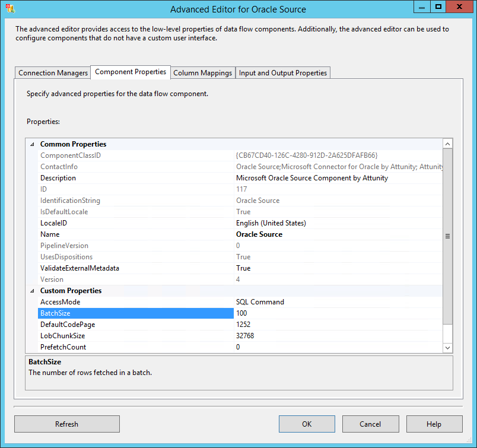Click the scrollbar down arrow
This screenshot has width=477, height=448.
(x=447, y=348)
